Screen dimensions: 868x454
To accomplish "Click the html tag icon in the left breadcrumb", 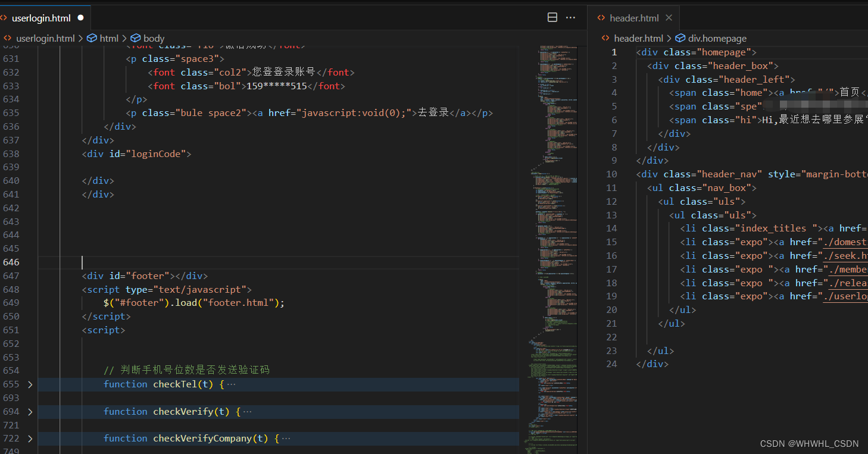I will (92, 38).
